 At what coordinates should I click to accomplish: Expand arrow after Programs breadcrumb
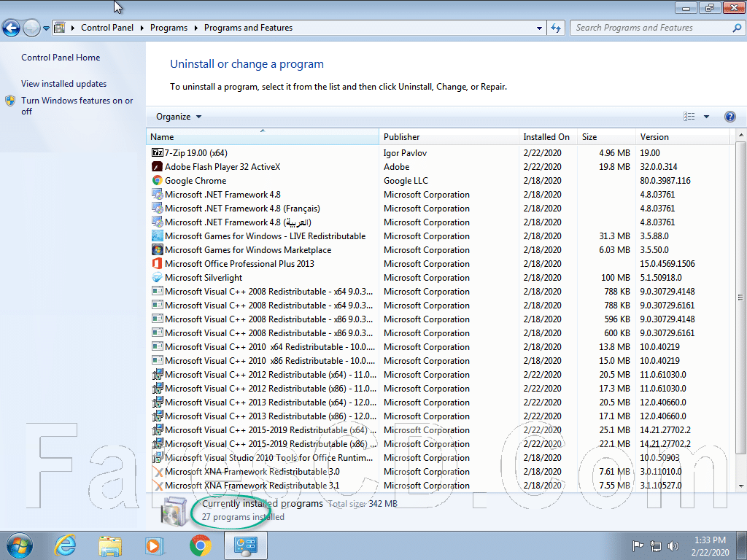[196, 28]
